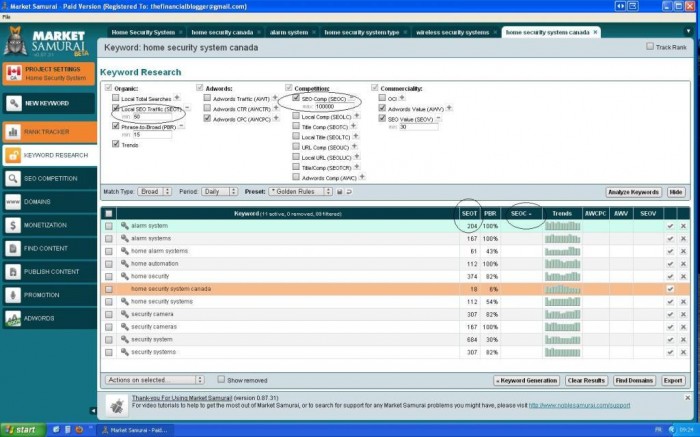Open the Promotion module
The height and width of the screenshot is (437, 700).
click(x=49, y=295)
